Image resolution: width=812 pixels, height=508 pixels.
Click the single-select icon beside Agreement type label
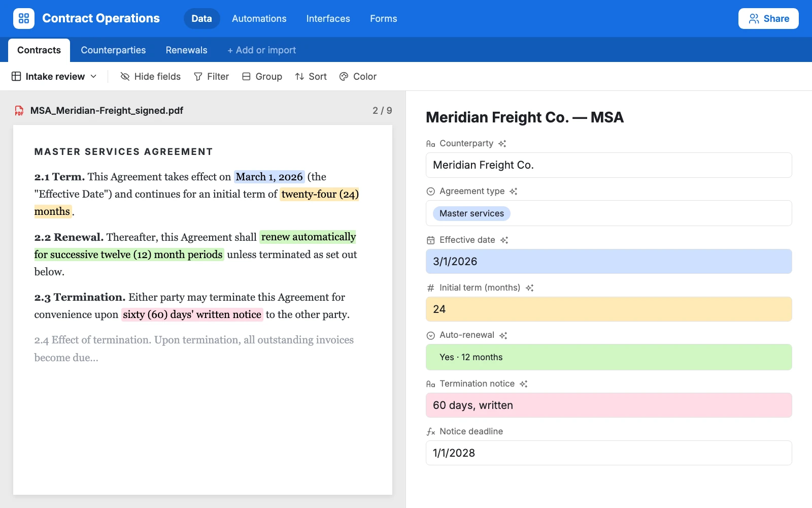coord(431,192)
